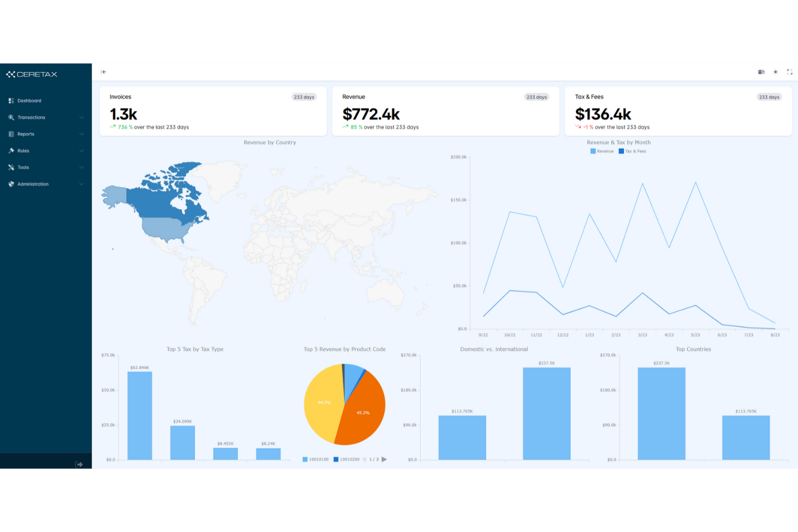Click the mailbox icon in the top bar
798x532 pixels.
pos(761,72)
